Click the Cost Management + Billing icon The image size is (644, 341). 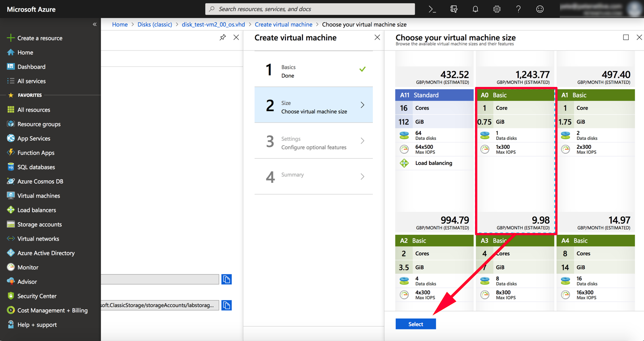pos(11,311)
